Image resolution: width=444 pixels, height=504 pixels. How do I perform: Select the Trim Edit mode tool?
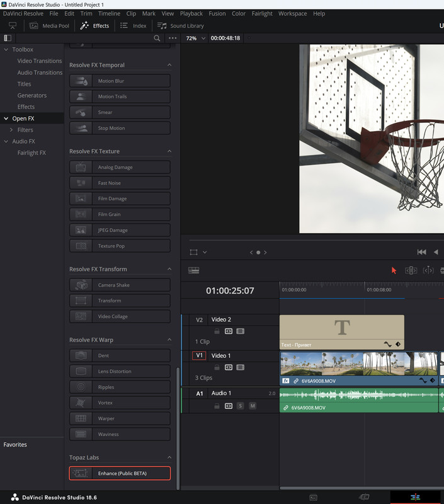coord(411,270)
